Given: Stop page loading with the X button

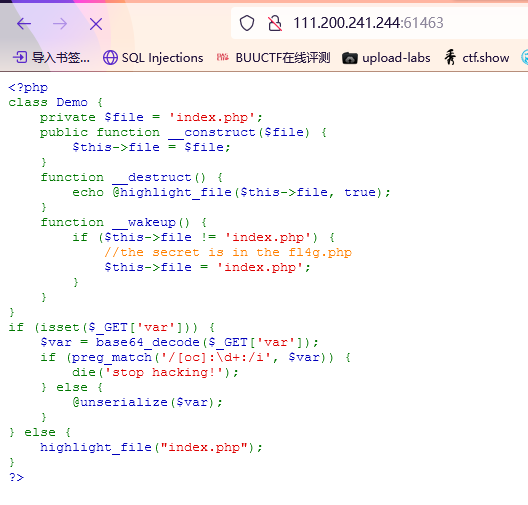Looking at the screenshot, I should coord(96,24).
